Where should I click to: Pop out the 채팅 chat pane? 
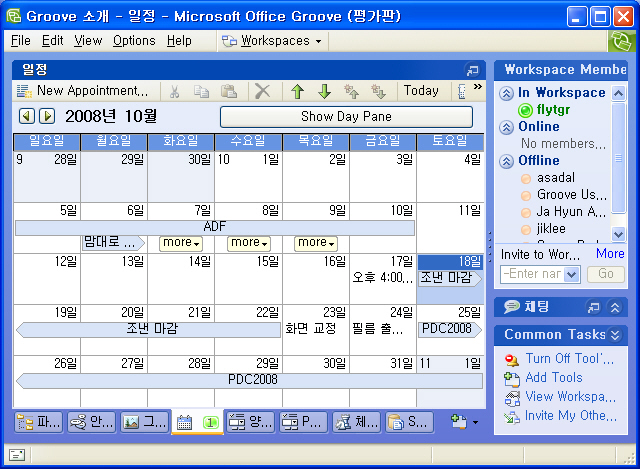[593, 307]
